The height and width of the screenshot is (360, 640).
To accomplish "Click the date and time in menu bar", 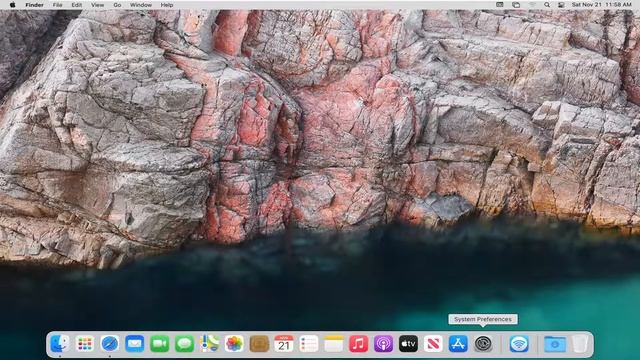I will 602,5.
